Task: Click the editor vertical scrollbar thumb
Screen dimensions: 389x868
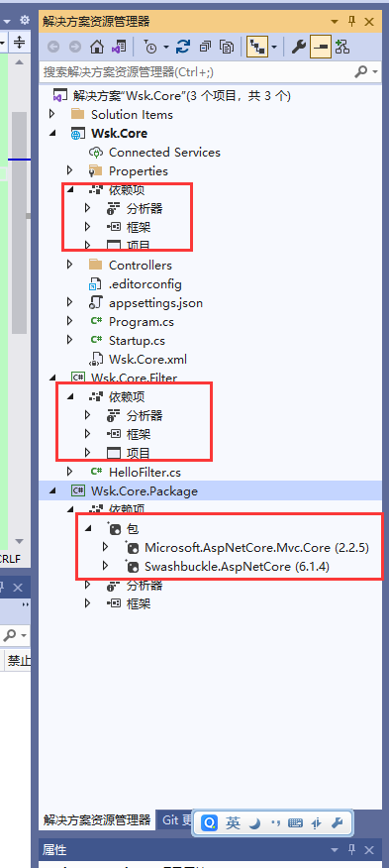Action: 20,223
